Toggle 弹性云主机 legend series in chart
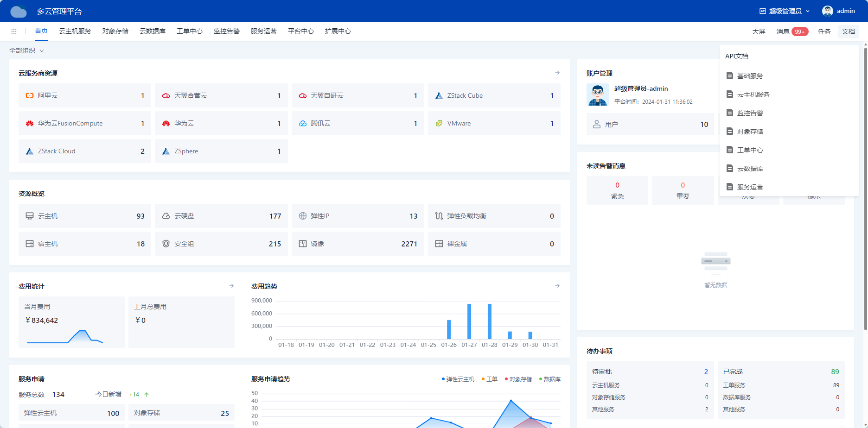 (x=458, y=379)
